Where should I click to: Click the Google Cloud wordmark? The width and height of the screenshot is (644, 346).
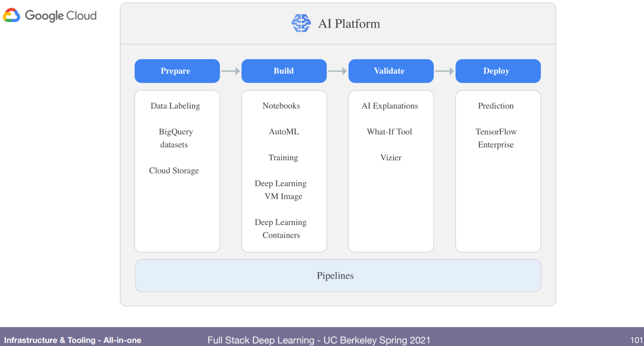point(61,16)
